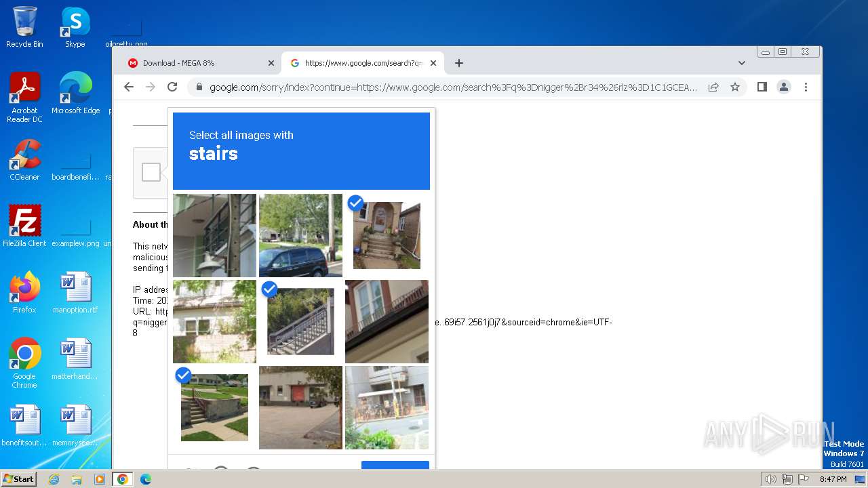Click the network icon in system tray

[787, 479]
